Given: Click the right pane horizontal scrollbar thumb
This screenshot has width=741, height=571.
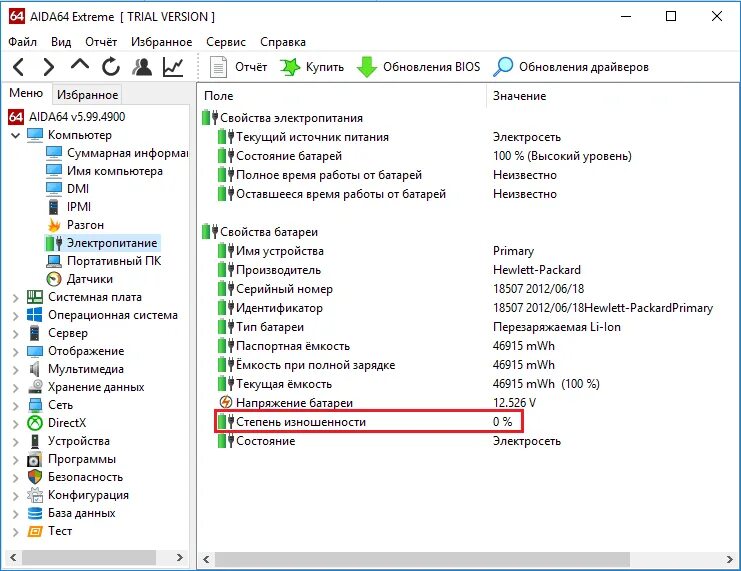Looking at the screenshot, I should pyautogui.click(x=422, y=559).
